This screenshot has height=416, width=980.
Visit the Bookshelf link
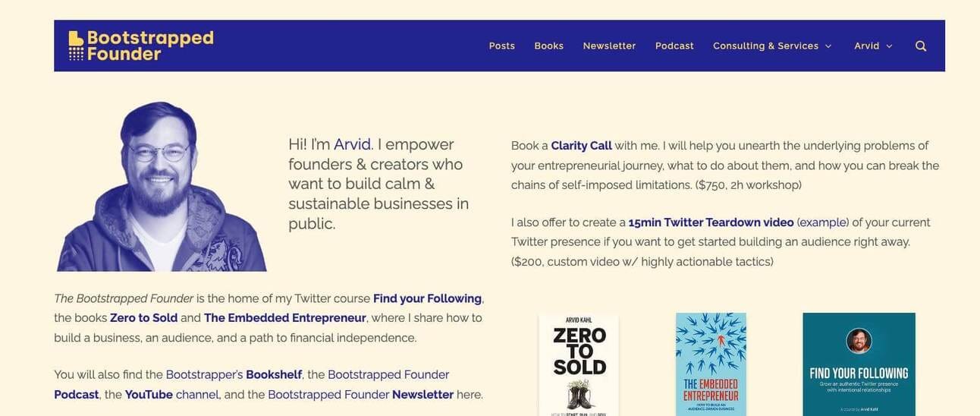[x=274, y=375]
